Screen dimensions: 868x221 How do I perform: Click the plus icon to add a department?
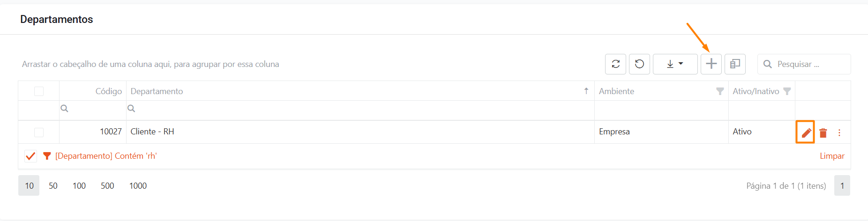coord(711,64)
